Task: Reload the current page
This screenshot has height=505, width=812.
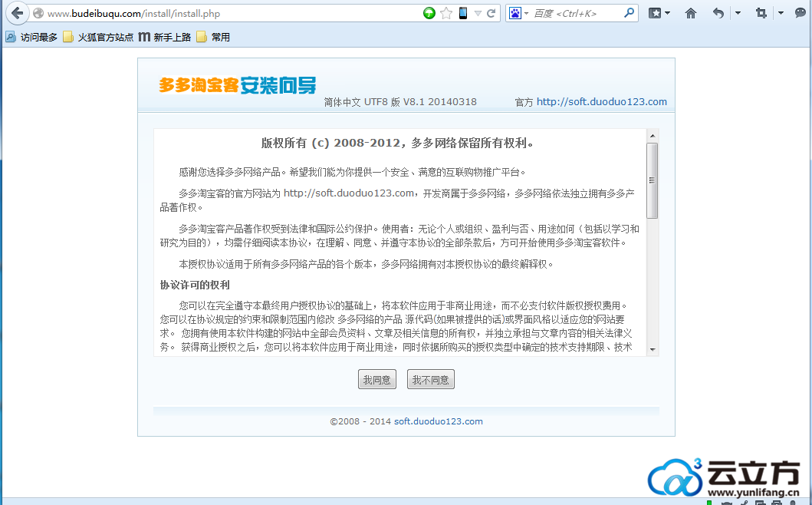Action: point(491,13)
